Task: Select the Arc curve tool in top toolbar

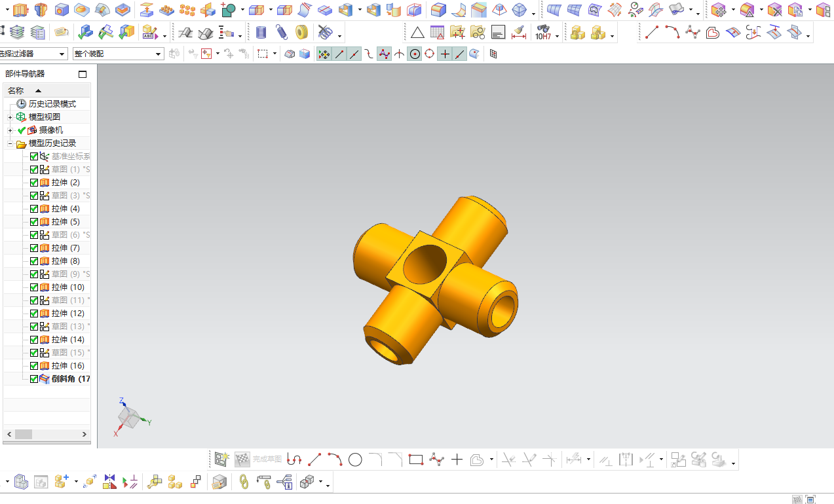Action: click(x=672, y=32)
